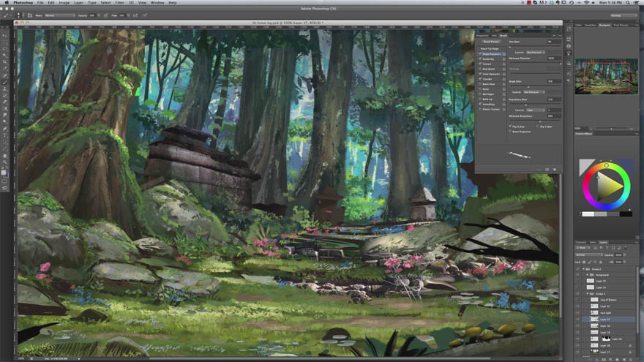Open brush Mode dropdown in options bar
This screenshot has height=362, width=644.
[59, 15]
